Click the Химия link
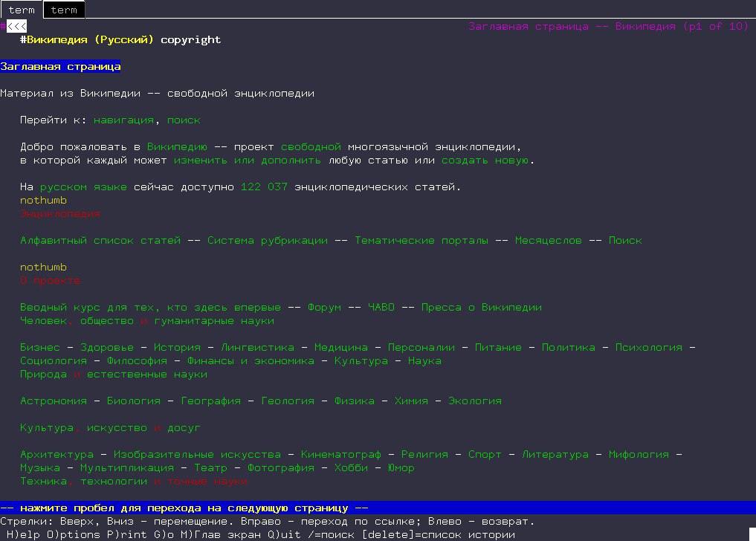The width and height of the screenshot is (756, 541). [411, 401]
